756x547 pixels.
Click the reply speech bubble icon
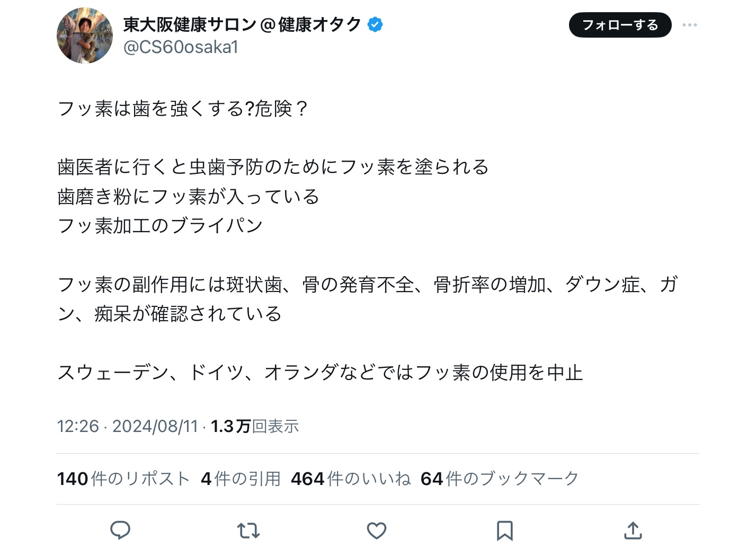[120, 530]
